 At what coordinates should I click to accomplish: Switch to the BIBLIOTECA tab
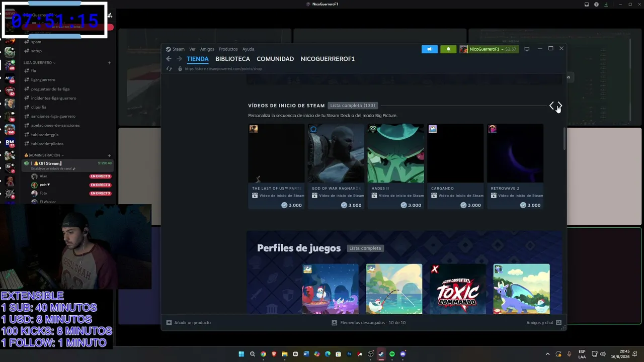(232, 59)
